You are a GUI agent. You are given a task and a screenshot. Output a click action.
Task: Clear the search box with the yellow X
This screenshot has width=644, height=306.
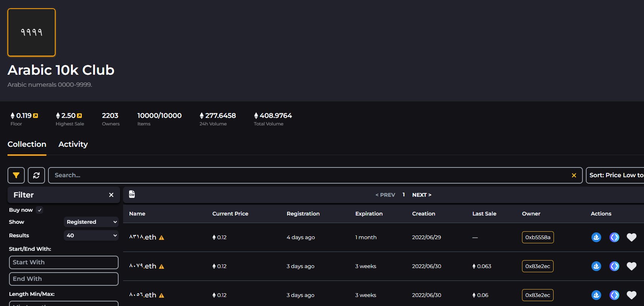click(x=574, y=175)
